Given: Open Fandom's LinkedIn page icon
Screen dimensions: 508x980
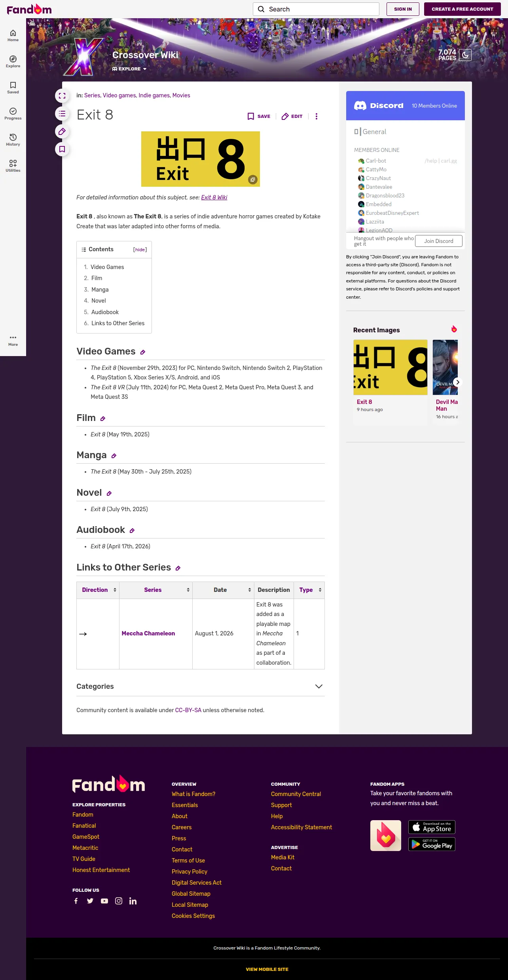Looking at the screenshot, I should click(133, 901).
